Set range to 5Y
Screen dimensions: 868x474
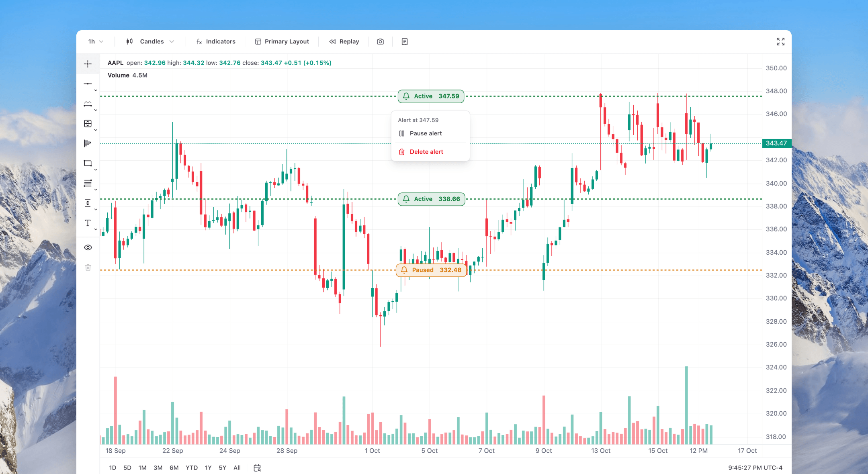(x=223, y=468)
